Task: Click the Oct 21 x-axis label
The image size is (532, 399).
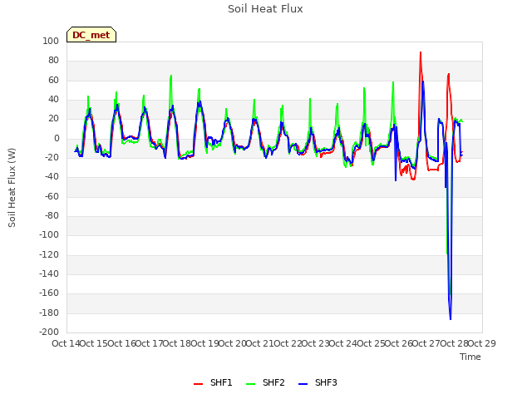Action: point(260,343)
